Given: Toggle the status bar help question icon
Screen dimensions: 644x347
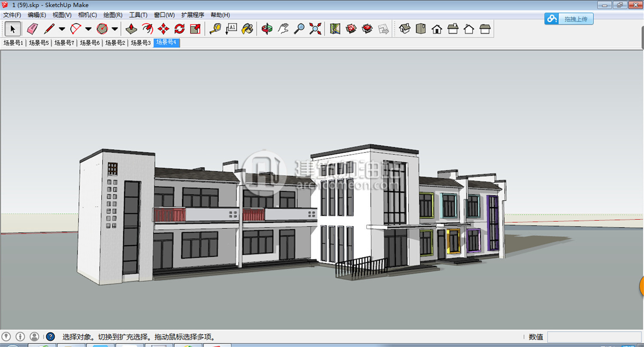Looking at the screenshot, I should tap(50, 337).
